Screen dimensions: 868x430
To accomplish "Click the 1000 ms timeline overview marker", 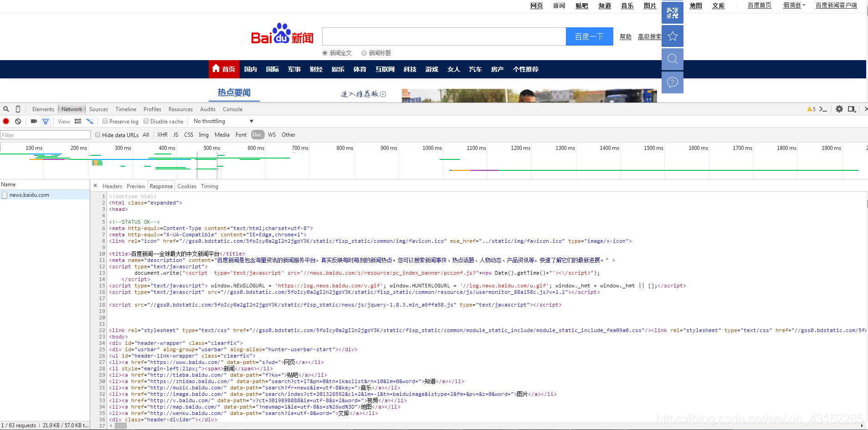I will tap(432, 148).
